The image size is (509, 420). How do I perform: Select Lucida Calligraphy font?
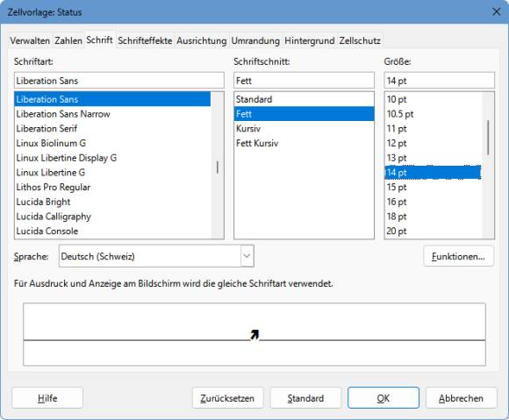112,217
